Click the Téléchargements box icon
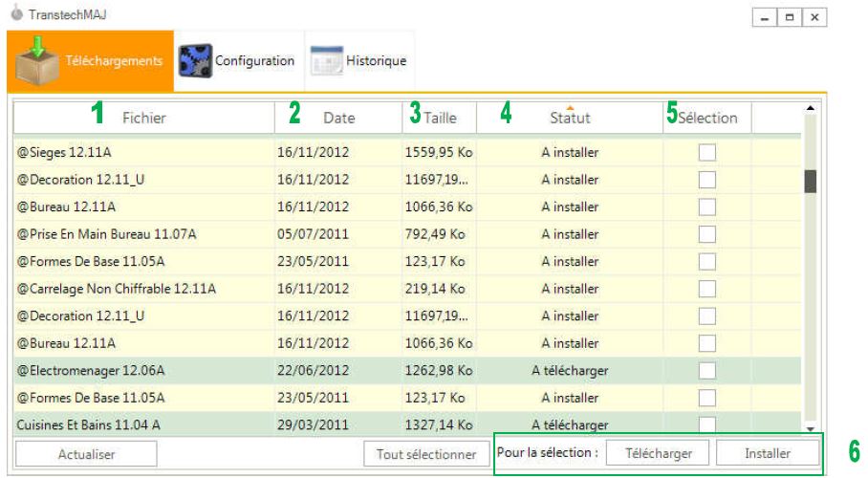The image size is (868, 478). (x=40, y=60)
